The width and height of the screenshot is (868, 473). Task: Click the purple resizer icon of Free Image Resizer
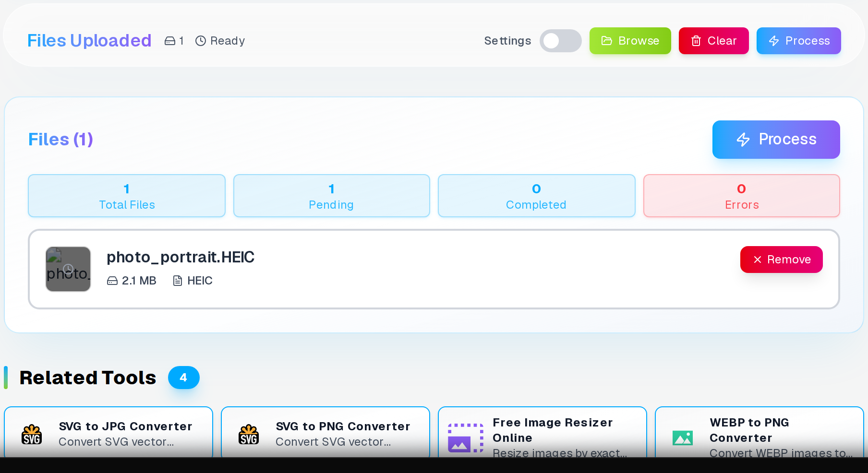coord(466,438)
